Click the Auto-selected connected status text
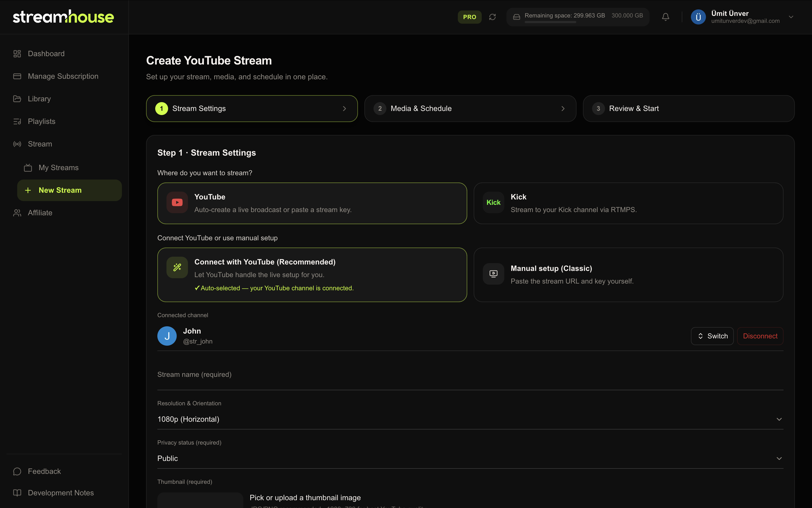 click(274, 288)
